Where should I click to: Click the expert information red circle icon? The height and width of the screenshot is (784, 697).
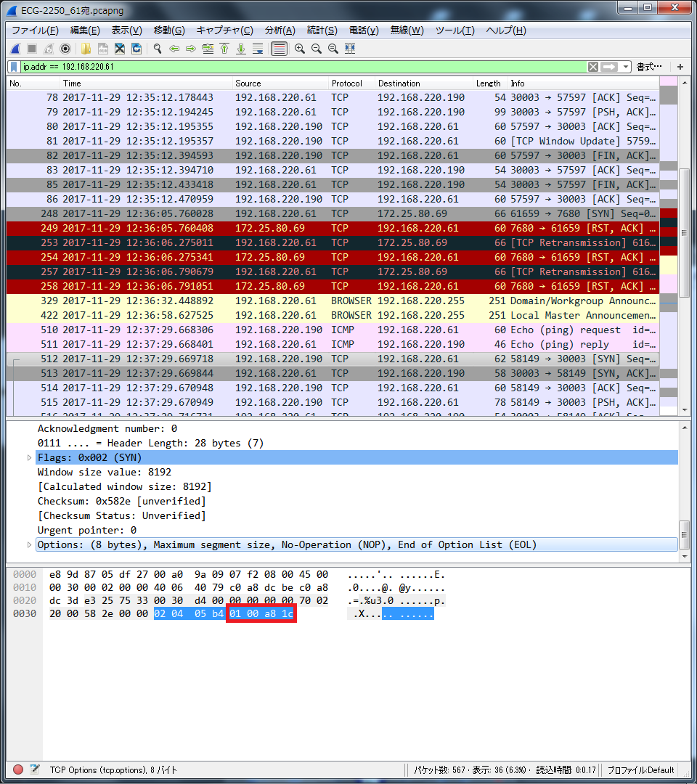pos(18,769)
